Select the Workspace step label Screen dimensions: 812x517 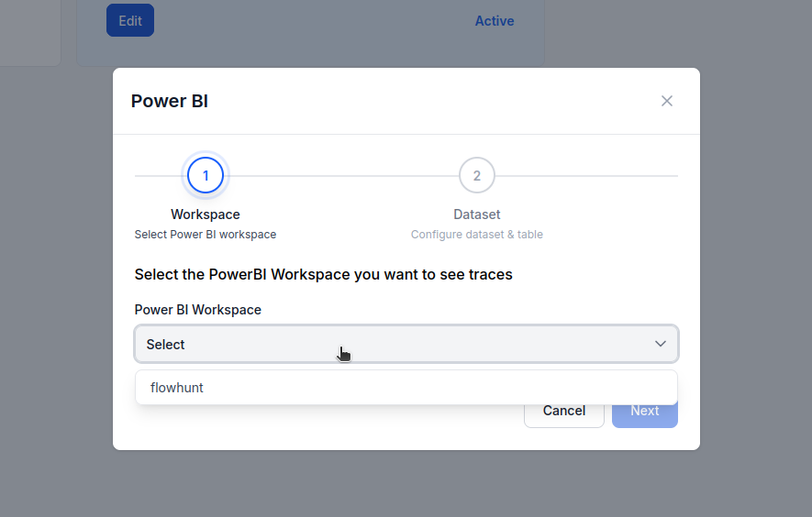(x=206, y=214)
